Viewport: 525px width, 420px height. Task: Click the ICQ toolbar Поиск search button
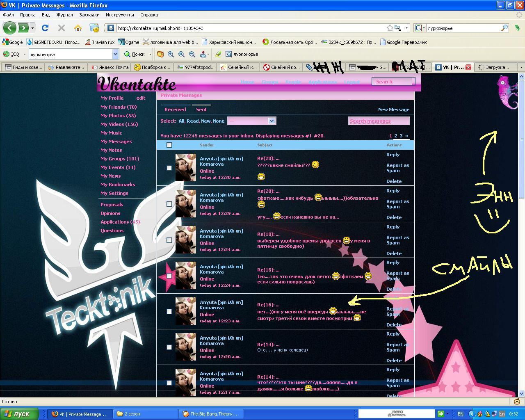pos(135,54)
